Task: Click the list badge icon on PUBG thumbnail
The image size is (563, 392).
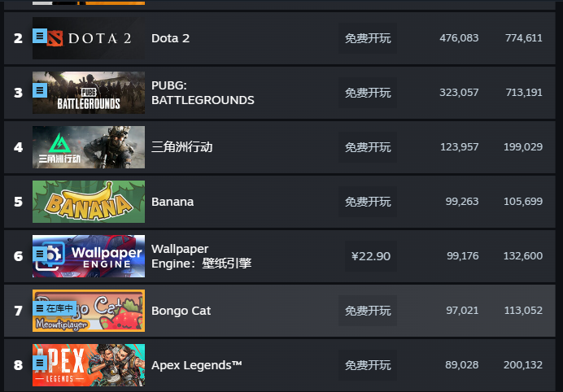Action: (x=40, y=90)
